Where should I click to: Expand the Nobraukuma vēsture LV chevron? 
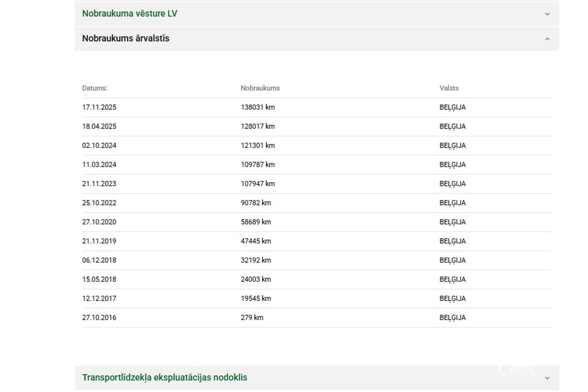pyautogui.click(x=547, y=14)
